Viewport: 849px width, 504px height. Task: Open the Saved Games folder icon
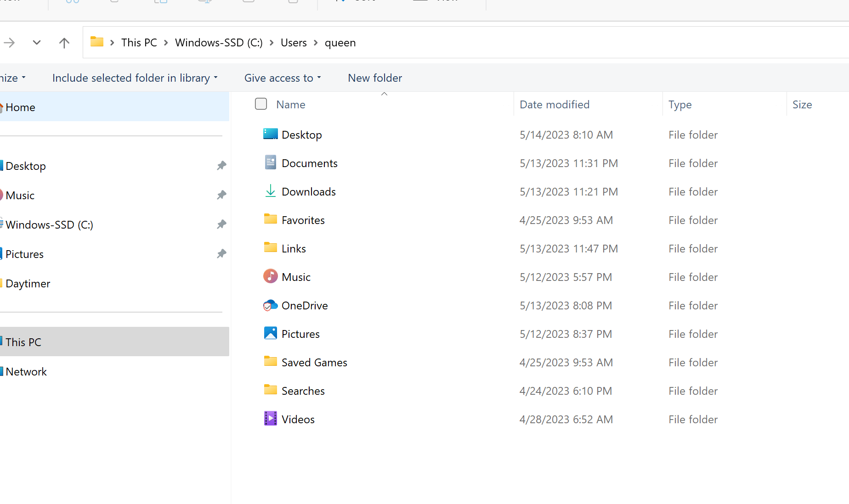pyautogui.click(x=270, y=362)
